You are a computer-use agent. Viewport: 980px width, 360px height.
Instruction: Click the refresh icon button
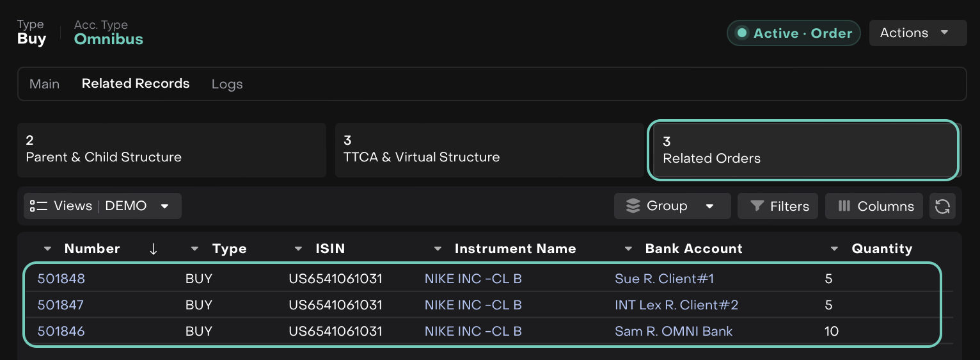942,206
